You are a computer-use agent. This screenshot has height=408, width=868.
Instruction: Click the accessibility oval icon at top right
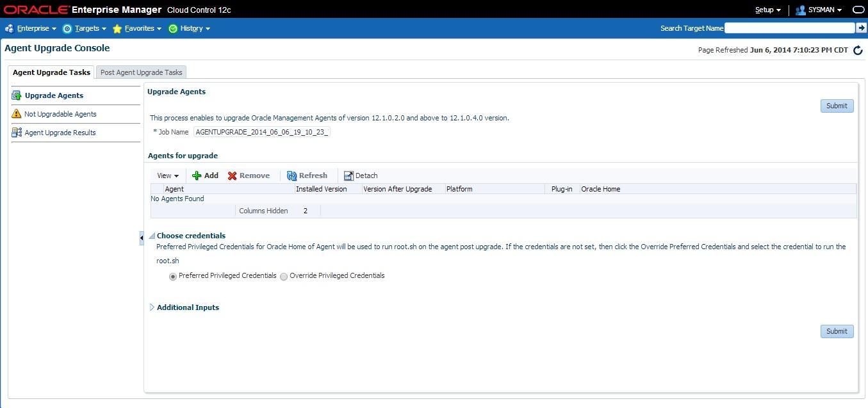click(858, 10)
